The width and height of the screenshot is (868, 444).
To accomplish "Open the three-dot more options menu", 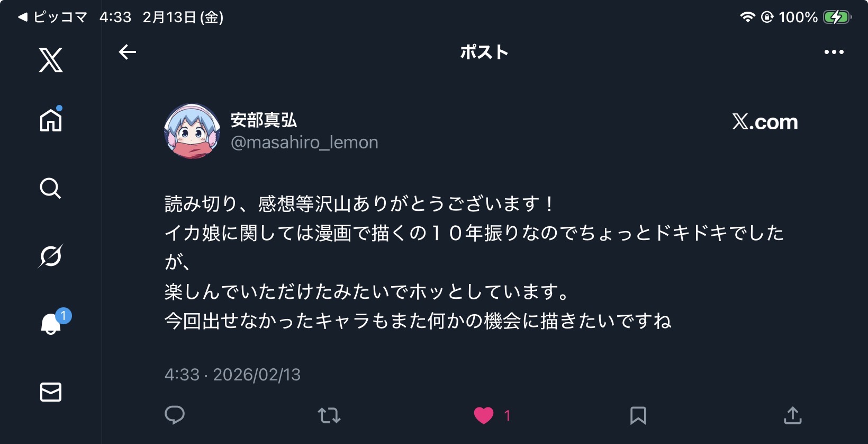I will 834,52.
